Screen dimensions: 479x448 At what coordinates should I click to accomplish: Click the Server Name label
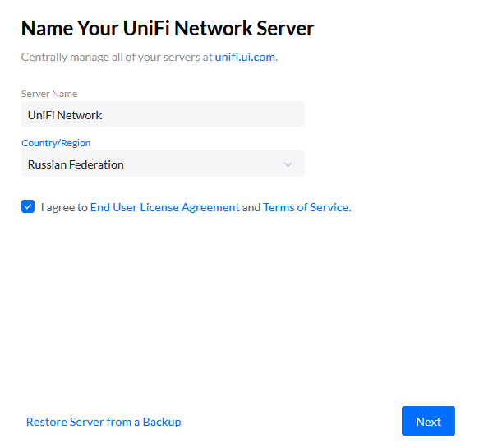coord(49,94)
